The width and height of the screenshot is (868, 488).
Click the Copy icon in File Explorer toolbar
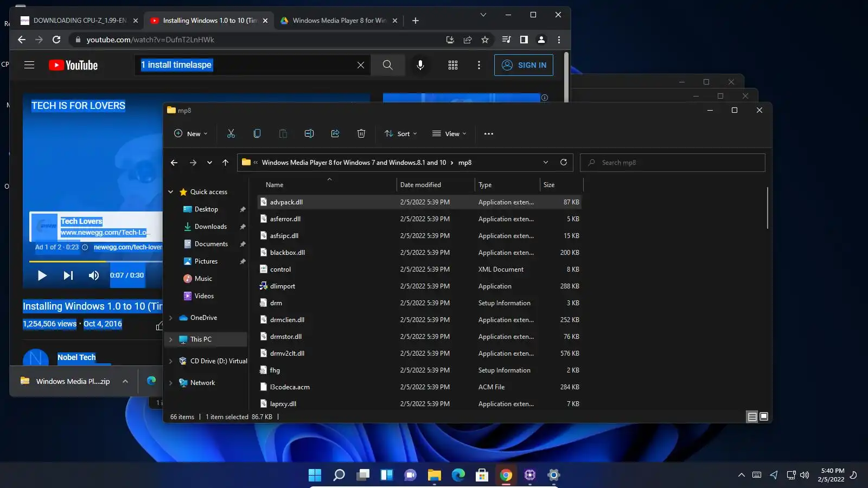(257, 133)
